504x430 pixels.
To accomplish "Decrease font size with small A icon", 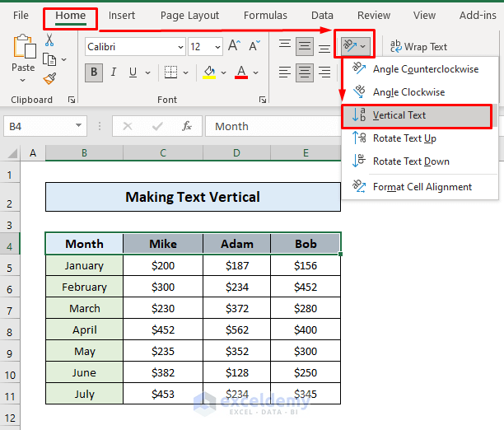I will click(254, 45).
